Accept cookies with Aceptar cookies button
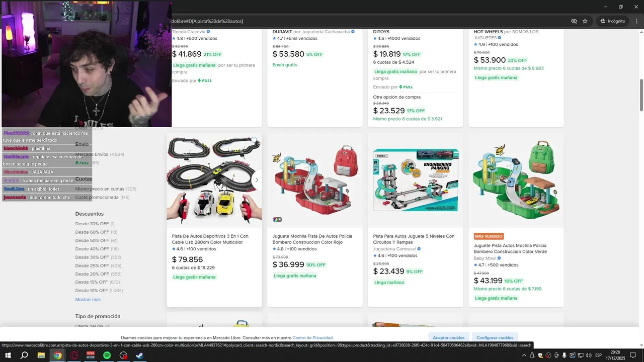Viewport: 644px width, 362px height. (449, 338)
